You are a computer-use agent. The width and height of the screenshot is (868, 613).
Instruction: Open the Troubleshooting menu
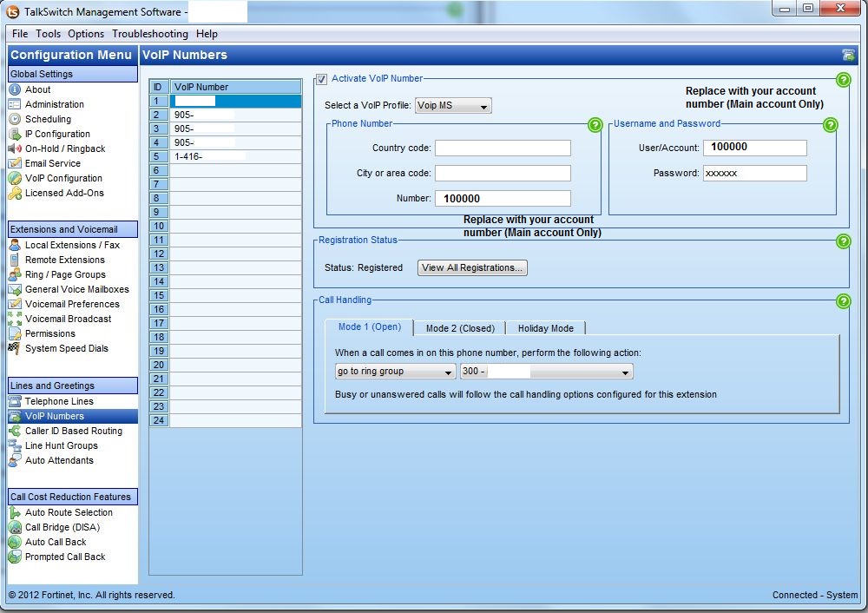pos(149,34)
